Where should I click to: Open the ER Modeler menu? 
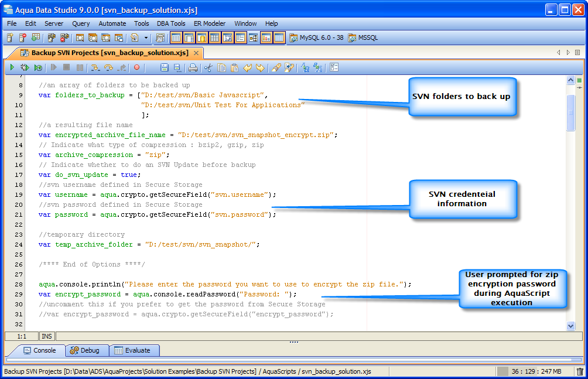coord(210,23)
